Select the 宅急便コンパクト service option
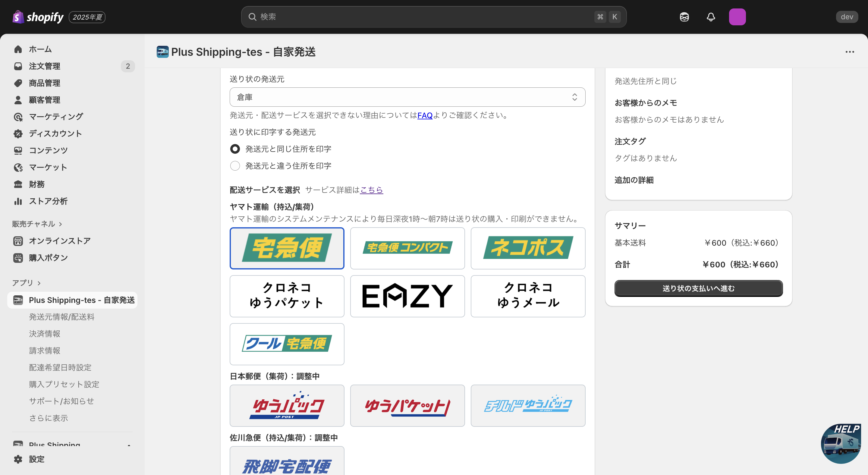 coord(407,248)
